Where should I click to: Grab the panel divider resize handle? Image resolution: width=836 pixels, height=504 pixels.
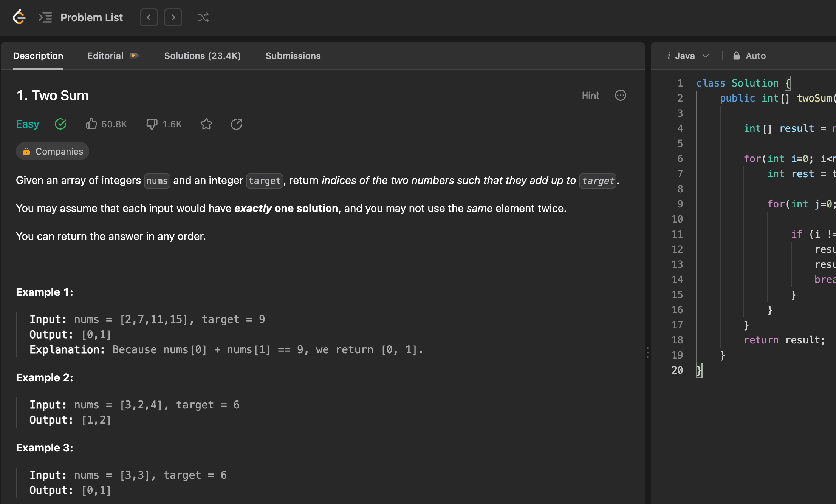point(648,352)
